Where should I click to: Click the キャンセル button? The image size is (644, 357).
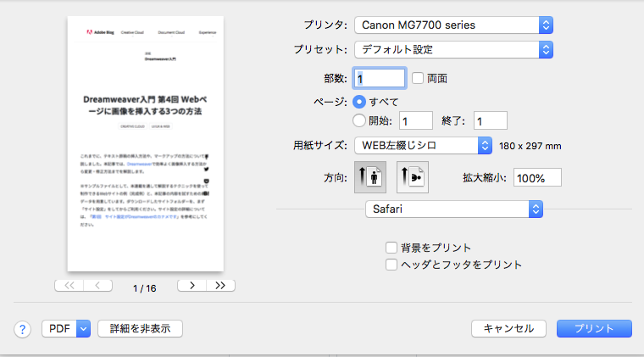point(508,328)
